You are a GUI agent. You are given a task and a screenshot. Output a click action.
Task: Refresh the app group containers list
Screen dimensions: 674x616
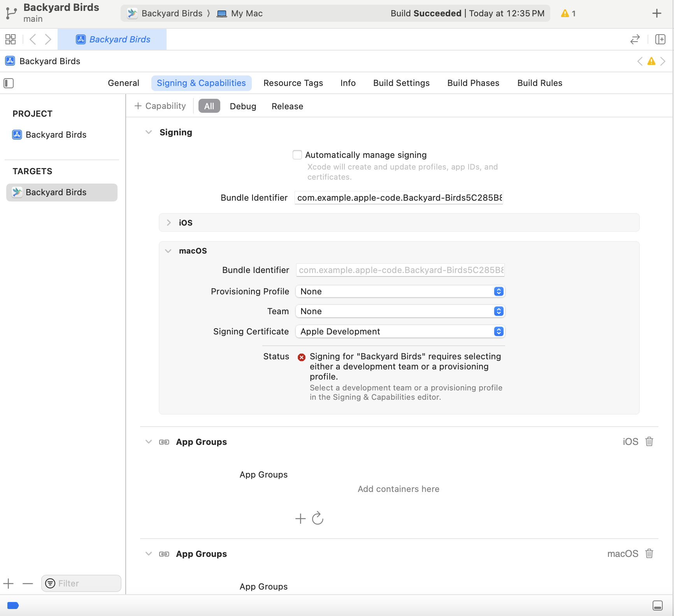pos(318,518)
